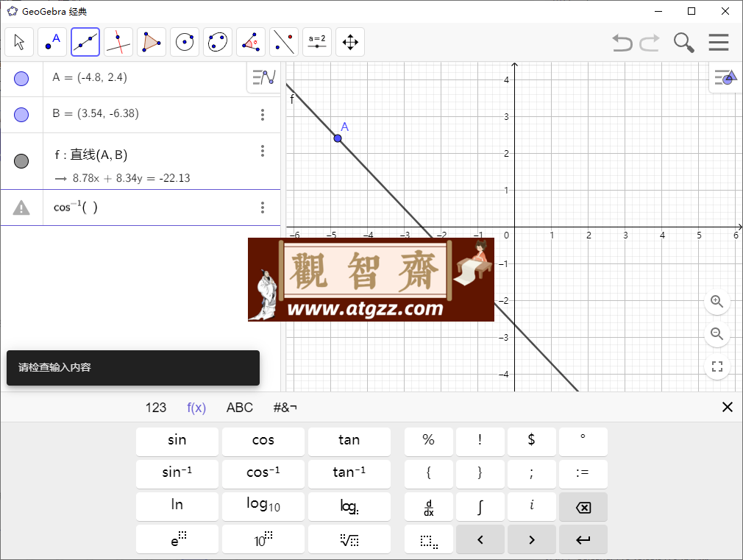Open the Graphics view style bar
This screenshot has height=560, width=743.
[726, 77]
